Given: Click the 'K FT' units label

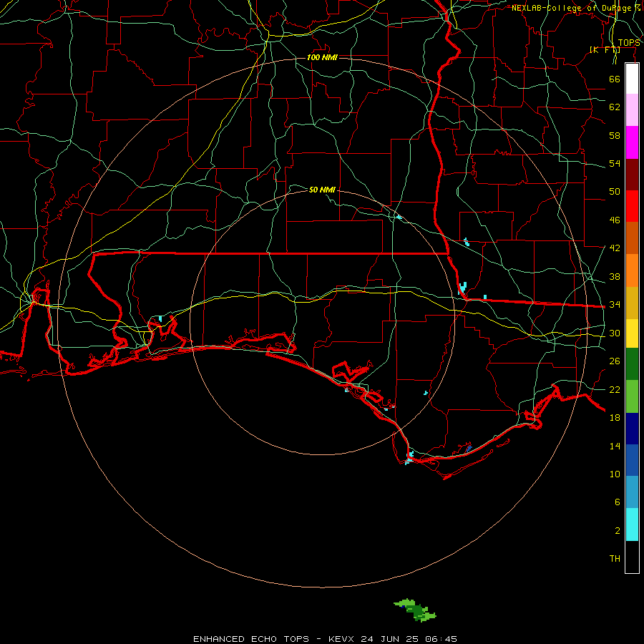Looking at the screenshot, I should click(x=605, y=49).
